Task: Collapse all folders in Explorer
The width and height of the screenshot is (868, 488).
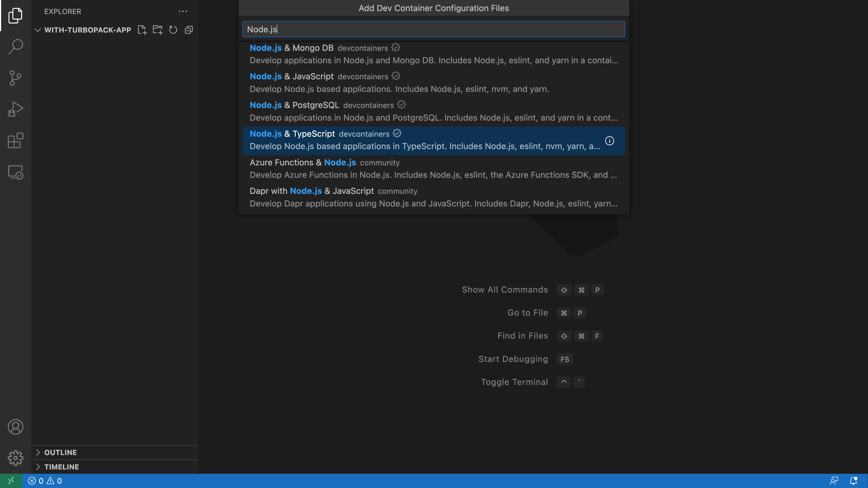Action: (x=189, y=30)
